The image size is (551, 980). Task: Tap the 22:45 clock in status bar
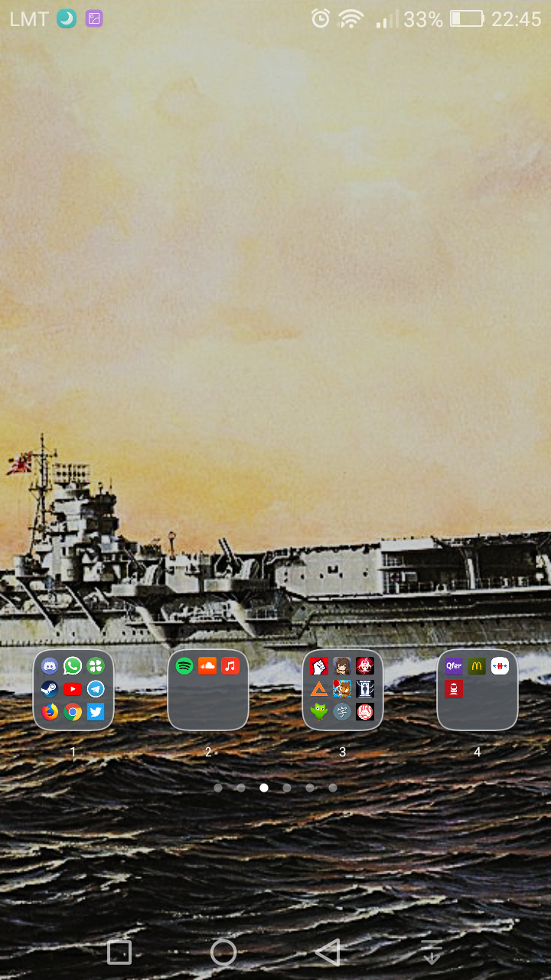(516, 19)
